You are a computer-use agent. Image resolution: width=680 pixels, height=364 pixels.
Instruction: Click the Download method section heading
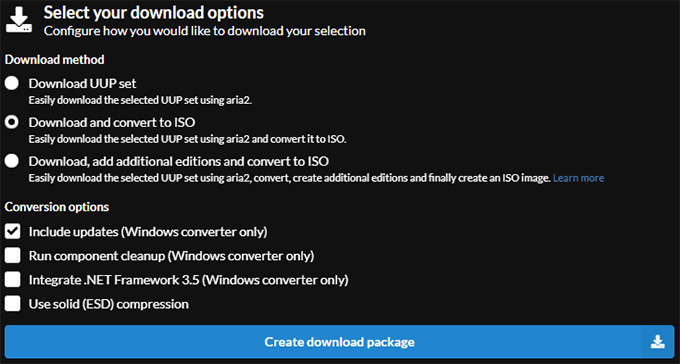point(55,59)
